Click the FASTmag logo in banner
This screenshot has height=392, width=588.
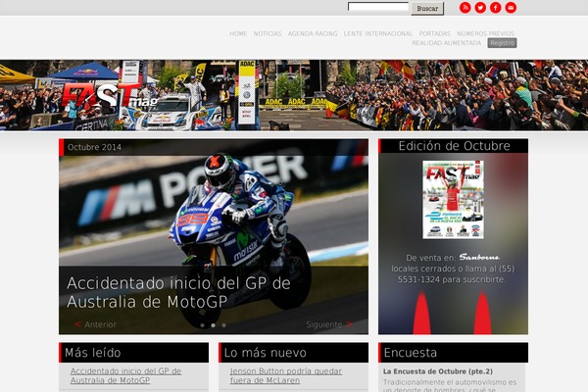click(x=109, y=96)
